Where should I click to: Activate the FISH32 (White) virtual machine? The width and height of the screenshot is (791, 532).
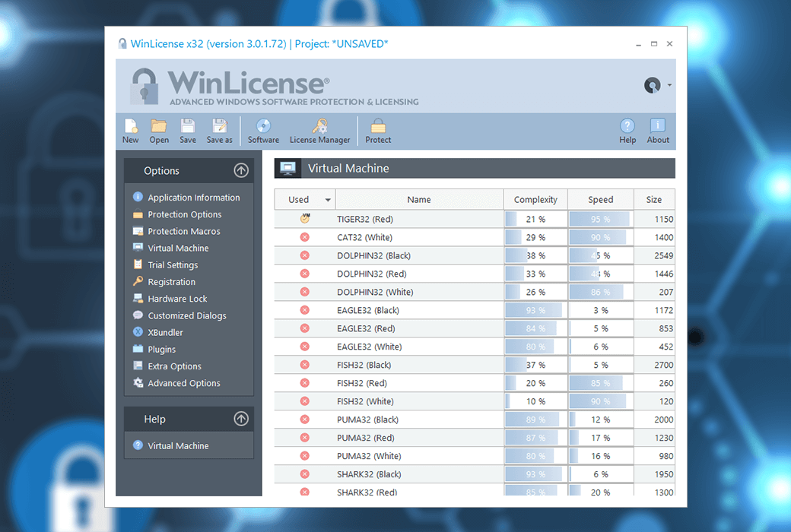[x=304, y=401]
